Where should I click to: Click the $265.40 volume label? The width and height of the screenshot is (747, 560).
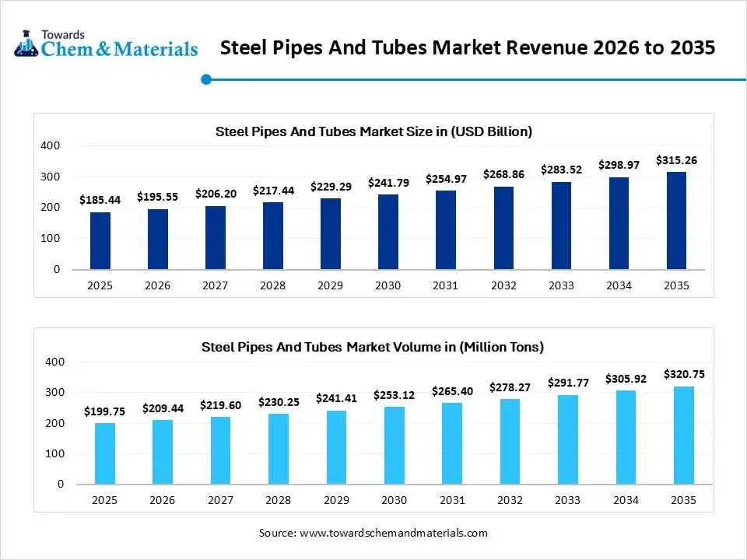452,391
